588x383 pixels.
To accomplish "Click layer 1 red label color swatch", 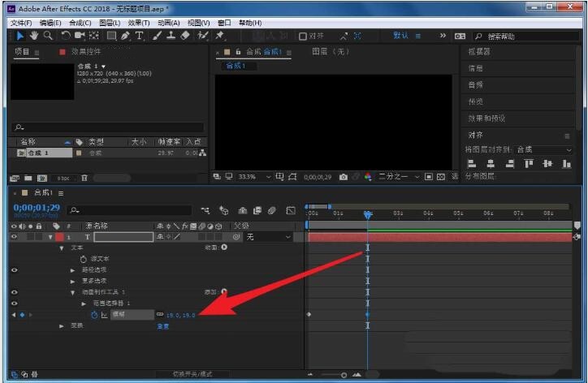I will (x=59, y=237).
